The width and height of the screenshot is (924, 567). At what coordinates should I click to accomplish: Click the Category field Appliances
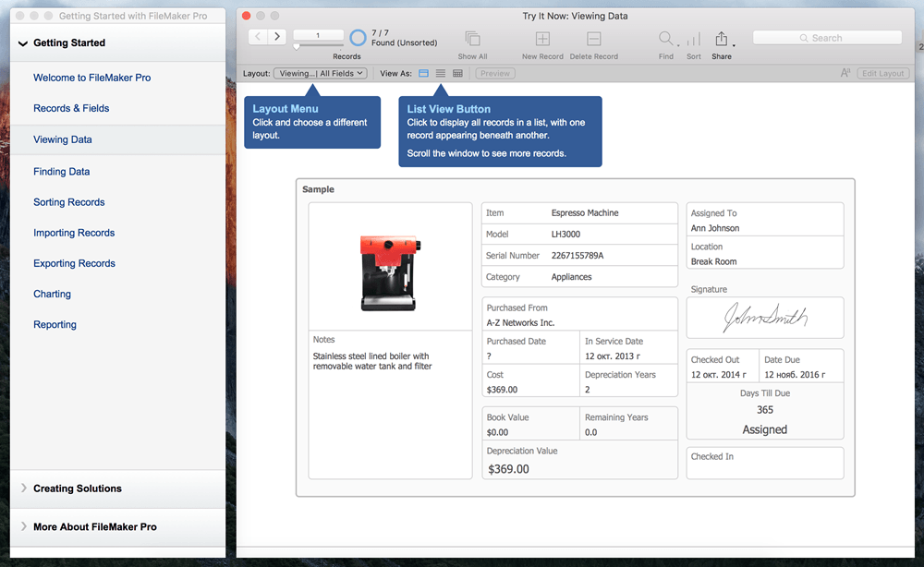point(579,277)
